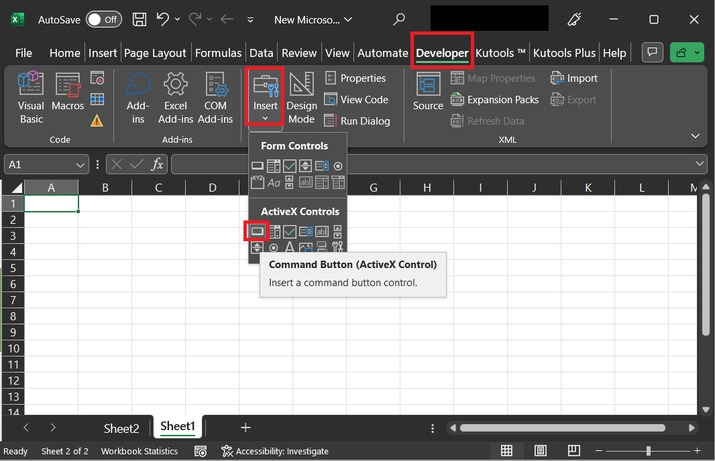Open the XML Source pane
The image size is (715, 461).
428,92
